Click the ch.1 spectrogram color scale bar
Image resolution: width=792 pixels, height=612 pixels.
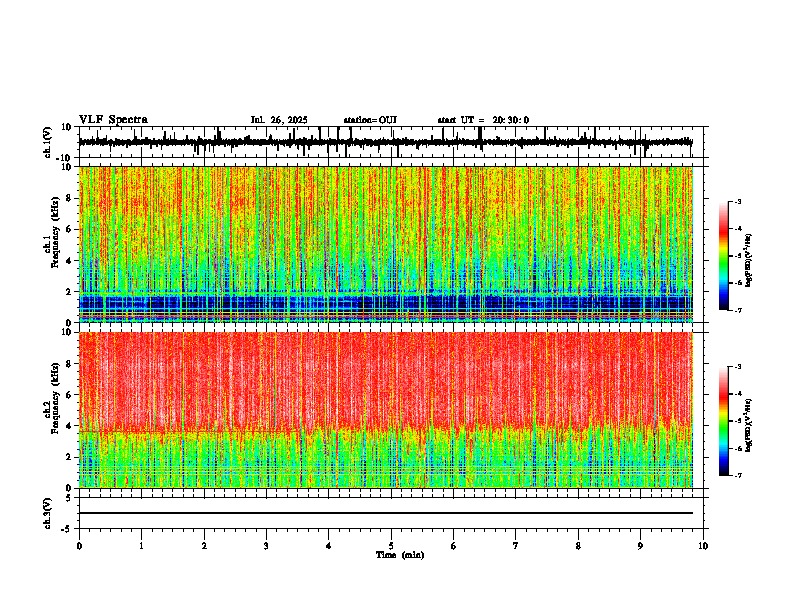point(724,256)
